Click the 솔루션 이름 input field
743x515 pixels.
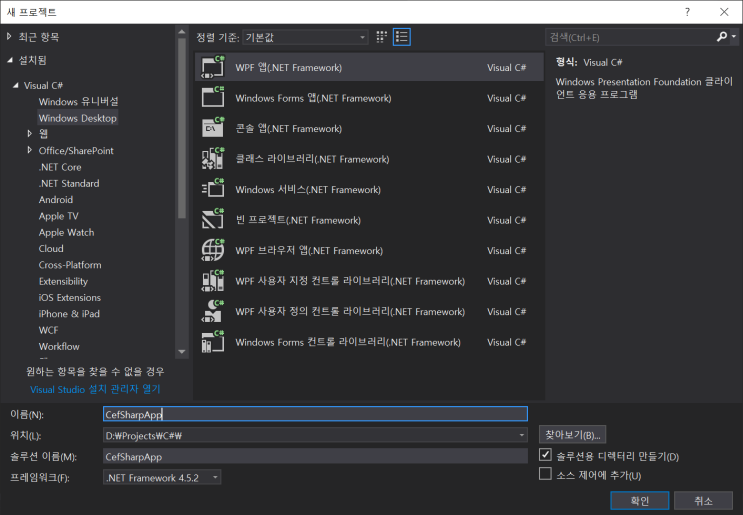coord(315,457)
